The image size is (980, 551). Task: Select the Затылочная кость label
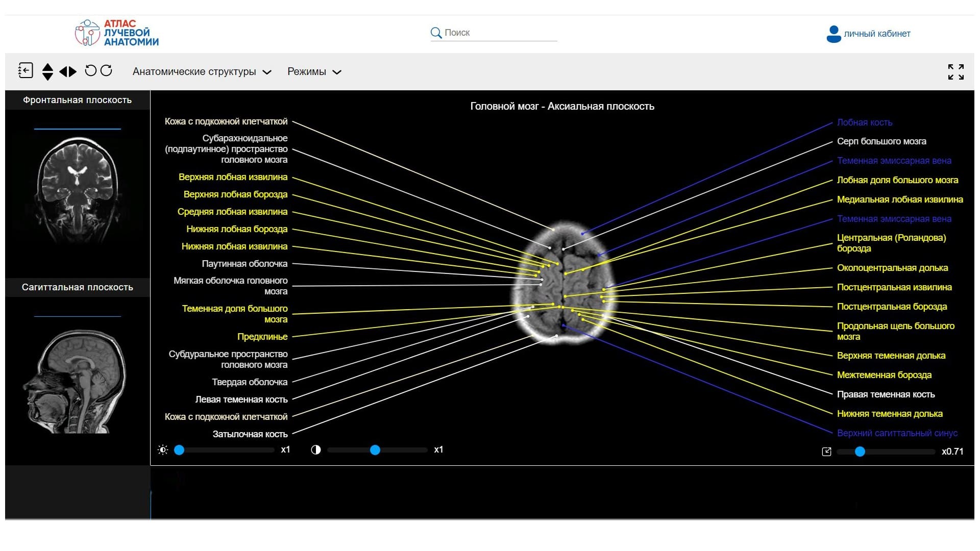250,434
